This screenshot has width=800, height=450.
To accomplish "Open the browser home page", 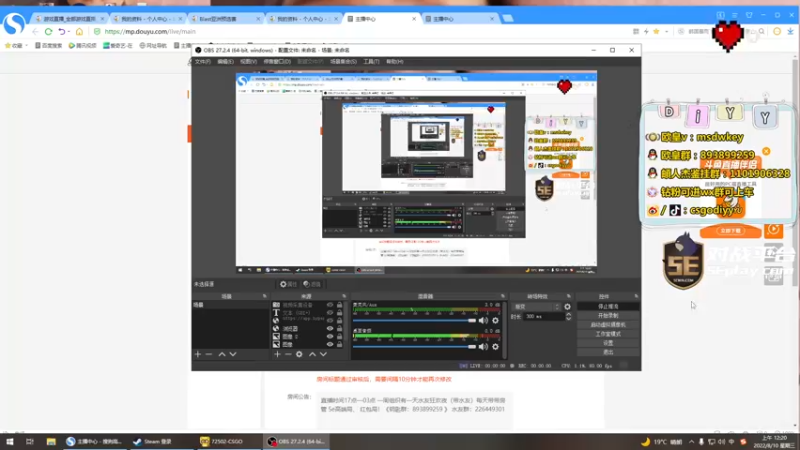I will [x=79, y=32].
